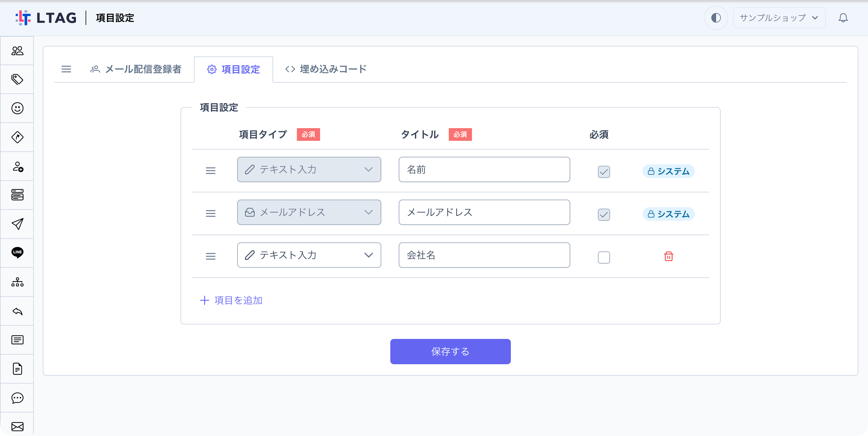Click the notification bell icon
Screen dimensions: 868x436
pyautogui.click(x=843, y=18)
